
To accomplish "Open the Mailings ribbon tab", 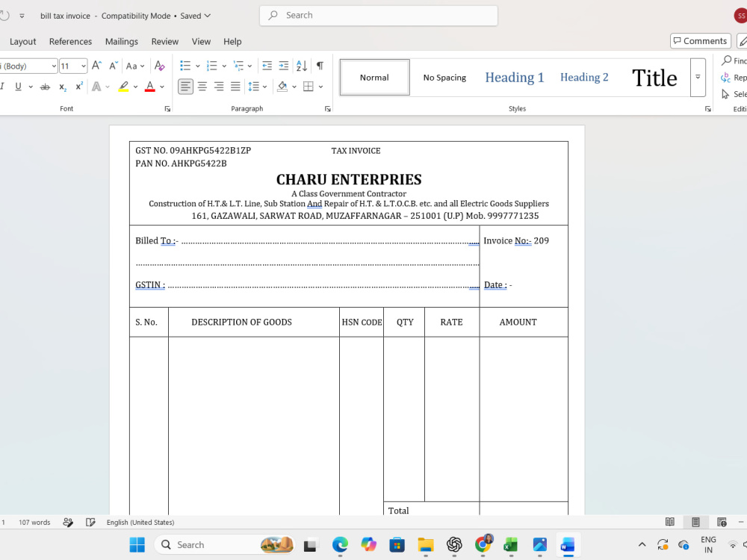I will [122, 41].
